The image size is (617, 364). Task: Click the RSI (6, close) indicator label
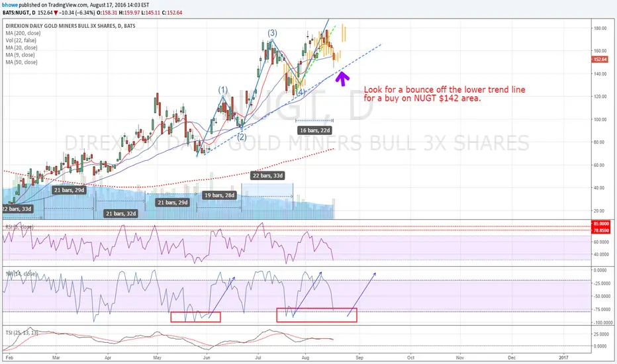(x=19, y=226)
